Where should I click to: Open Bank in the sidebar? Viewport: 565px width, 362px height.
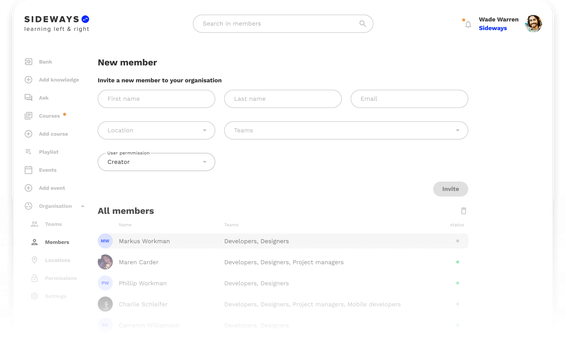coord(45,62)
